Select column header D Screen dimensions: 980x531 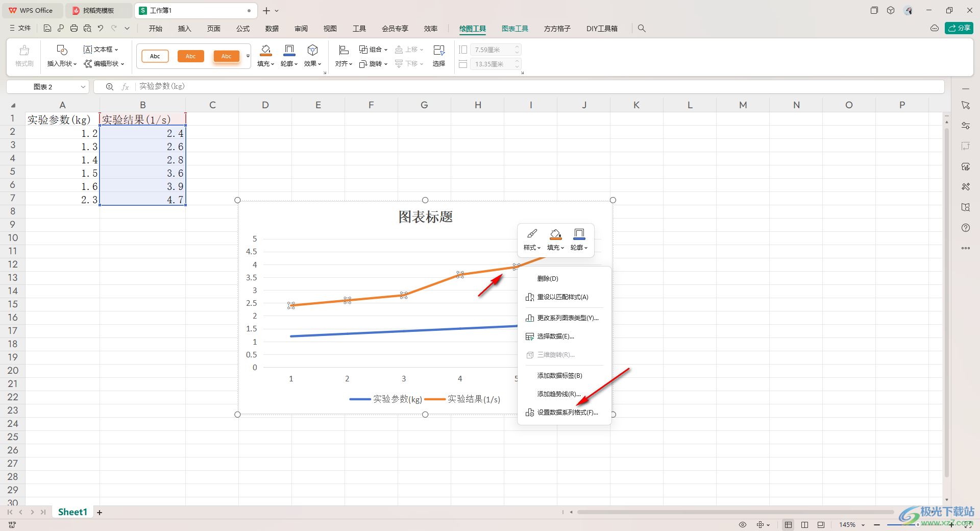265,105
